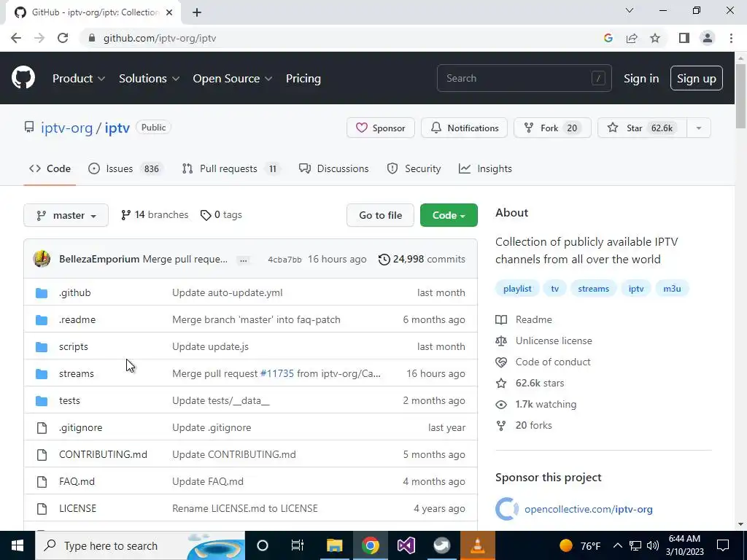View the 14 branches

pyautogui.click(x=155, y=215)
